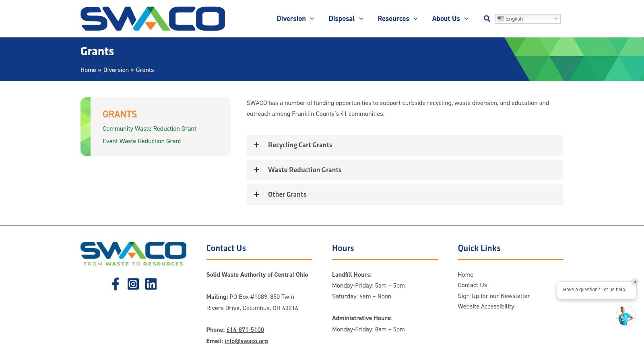Click 'Saturday: 6am – Noon' text
Viewport: 644px width, 362px height.
[361, 296]
